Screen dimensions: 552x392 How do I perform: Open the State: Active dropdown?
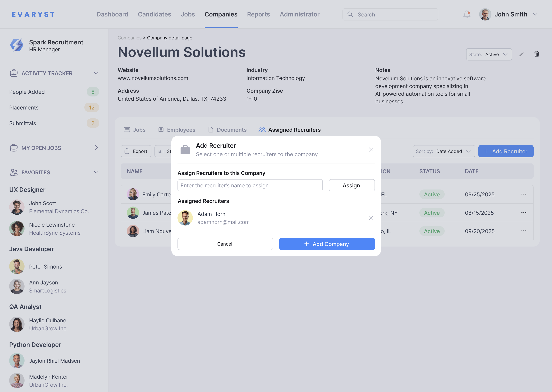pyautogui.click(x=489, y=54)
